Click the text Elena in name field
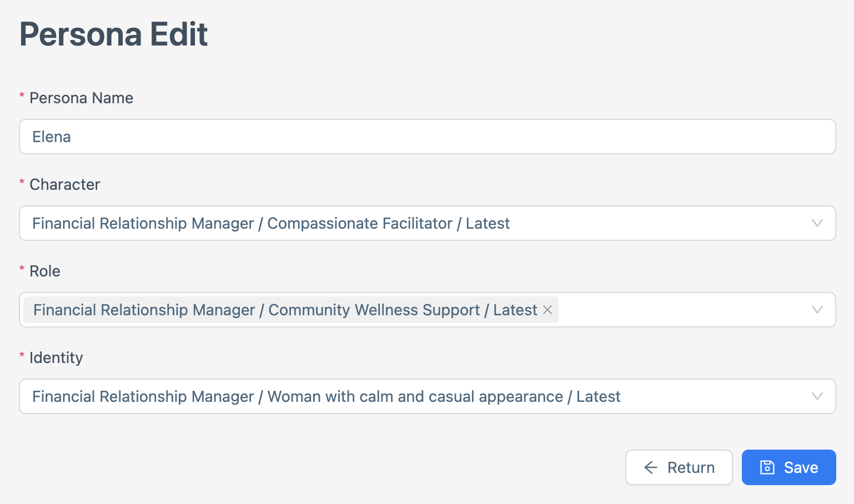 click(x=52, y=137)
